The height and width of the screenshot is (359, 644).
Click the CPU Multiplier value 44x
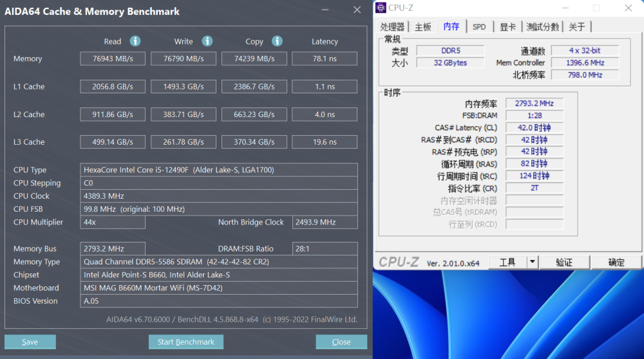(x=113, y=222)
